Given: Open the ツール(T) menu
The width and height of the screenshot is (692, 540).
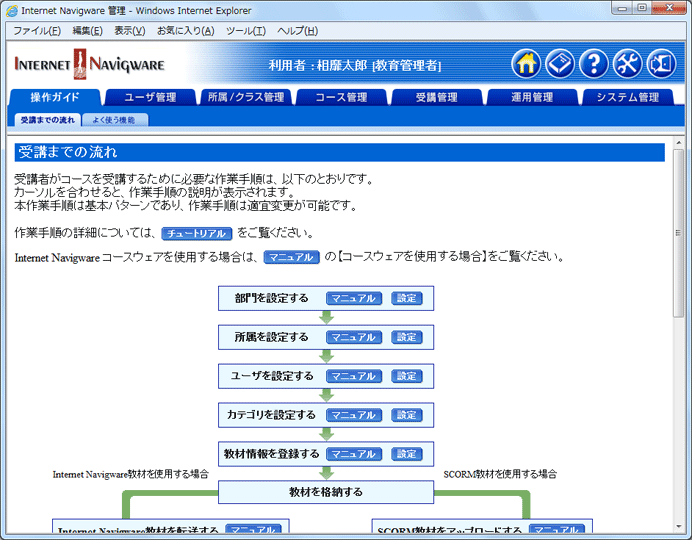Looking at the screenshot, I should click(x=246, y=31).
